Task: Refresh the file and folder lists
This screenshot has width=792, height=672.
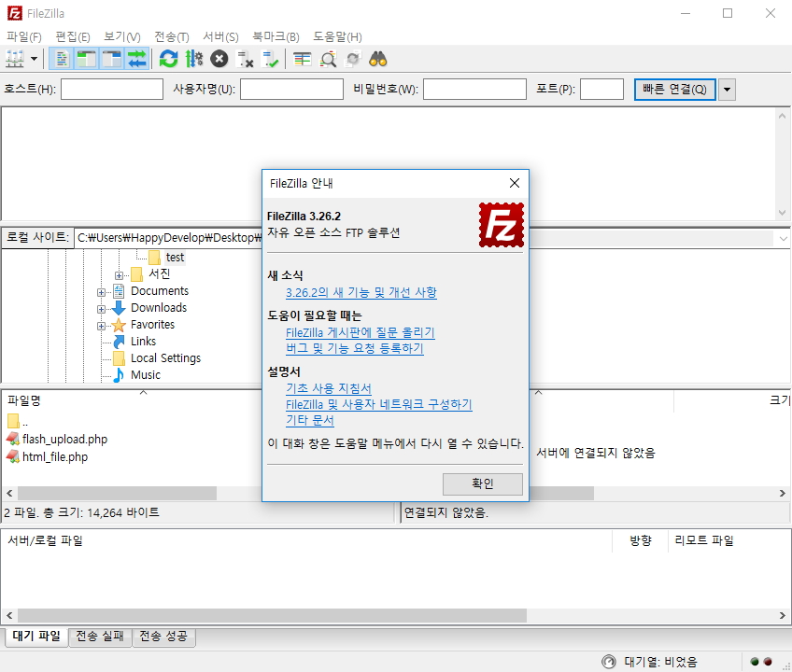Action: (x=169, y=59)
